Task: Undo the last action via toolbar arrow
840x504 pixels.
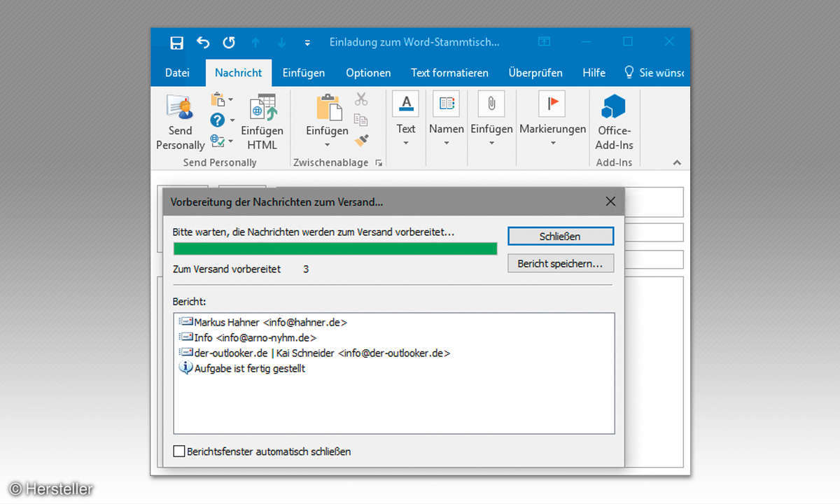Action: click(x=203, y=43)
